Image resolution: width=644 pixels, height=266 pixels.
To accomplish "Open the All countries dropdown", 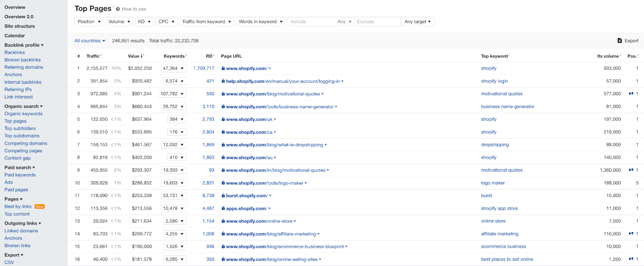I will (90, 41).
